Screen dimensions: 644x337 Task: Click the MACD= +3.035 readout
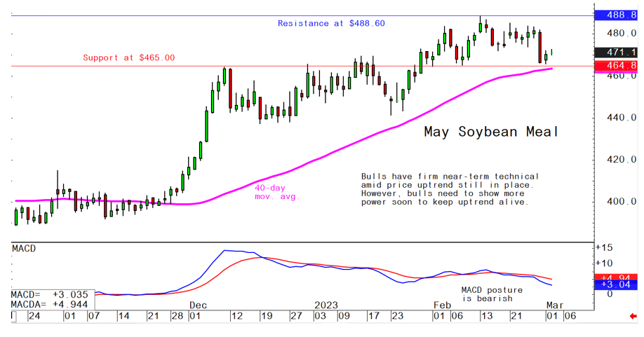point(43,296)
